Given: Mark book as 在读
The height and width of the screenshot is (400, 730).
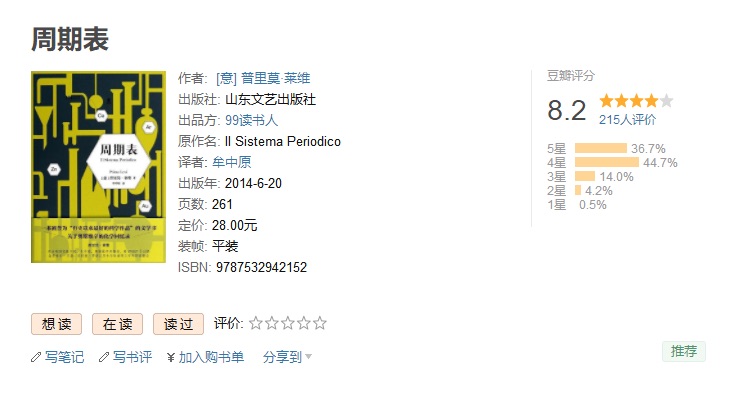Looking at the screenshot, I should pyautogui.click(x=117, y=324).
